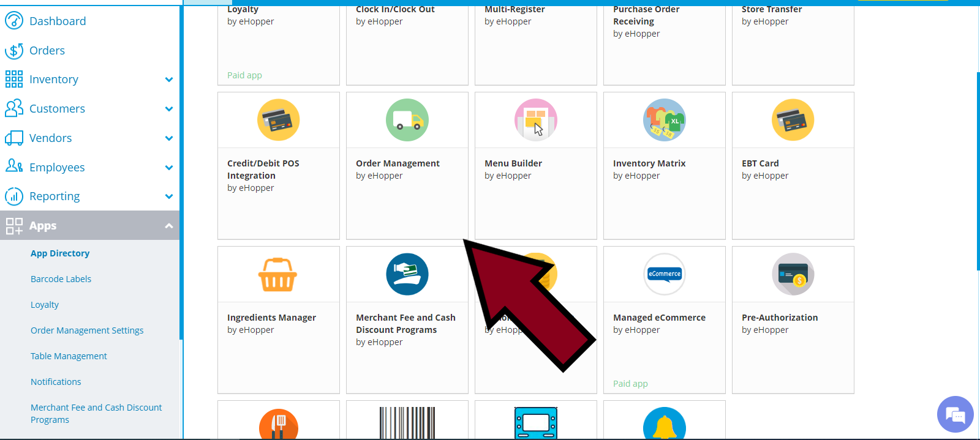Image resolution: width=980 pixels, height=440 pixels.
Task: Click the Customers people icon
Action: [14, 108]
